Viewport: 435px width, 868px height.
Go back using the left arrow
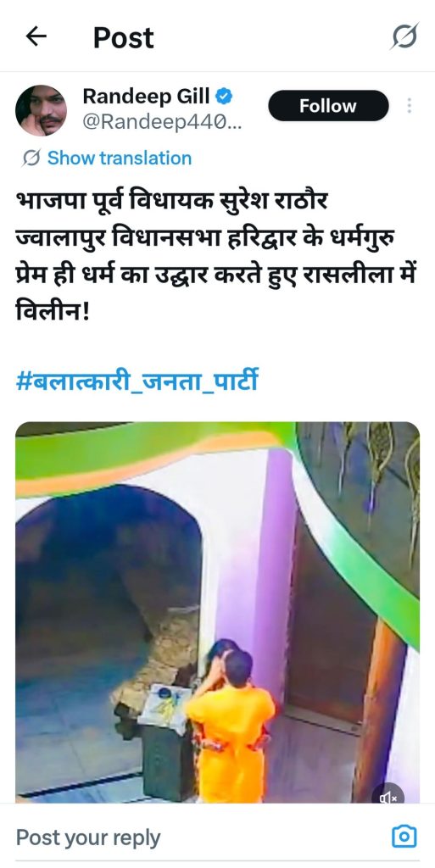pos(36,37)
